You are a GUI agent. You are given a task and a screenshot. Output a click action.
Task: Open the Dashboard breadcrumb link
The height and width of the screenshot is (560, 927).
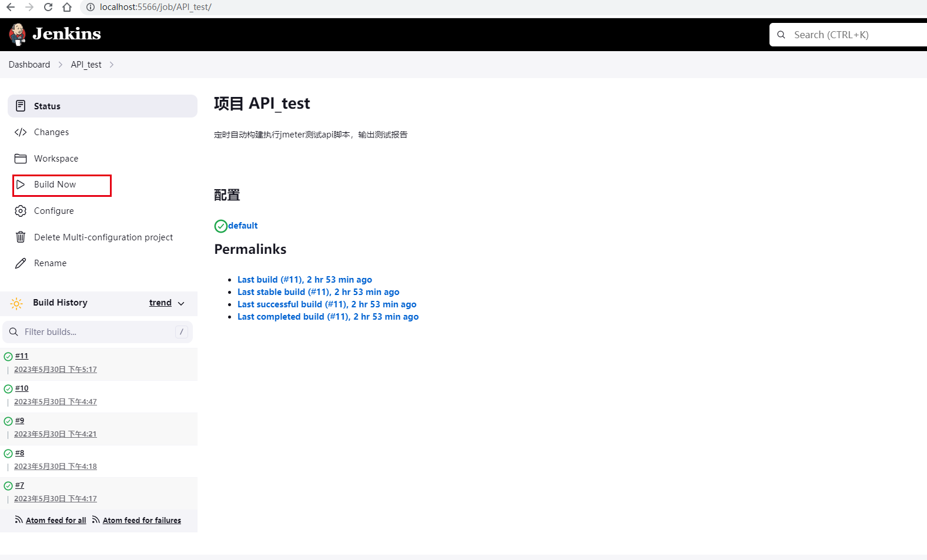(x=29, y=65)
